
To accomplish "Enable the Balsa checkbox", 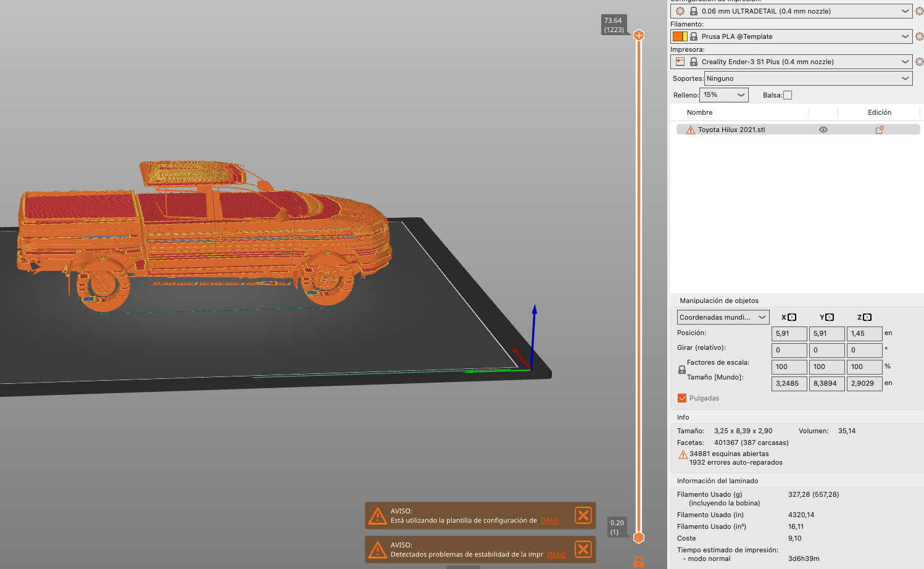I will point(788,95).
